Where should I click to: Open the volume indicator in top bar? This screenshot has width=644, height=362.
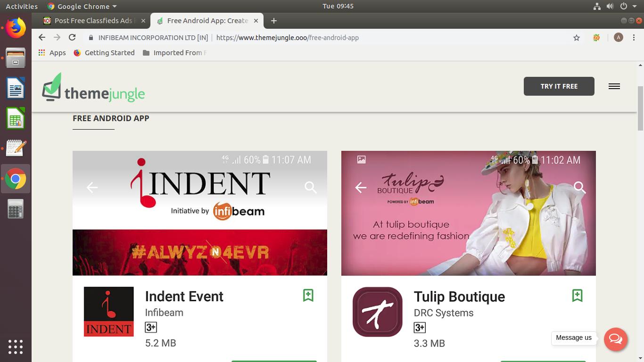[x=610, y=6]
